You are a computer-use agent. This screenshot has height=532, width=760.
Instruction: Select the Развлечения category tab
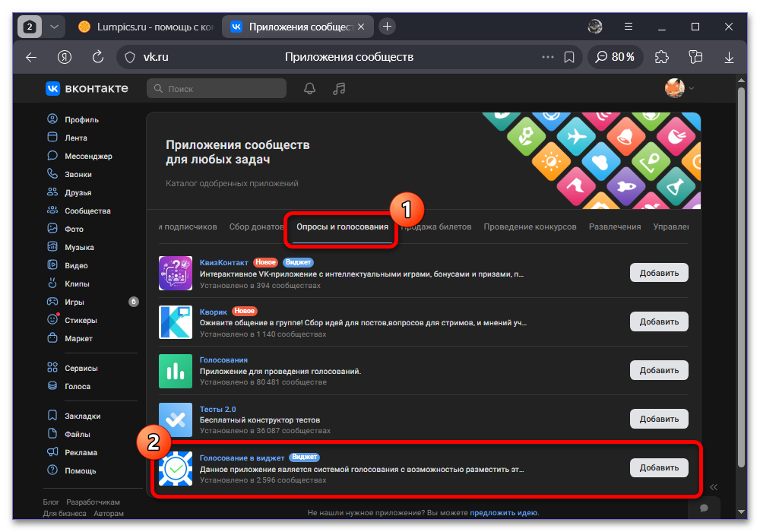pyautogui.click(x=615, y=226)
